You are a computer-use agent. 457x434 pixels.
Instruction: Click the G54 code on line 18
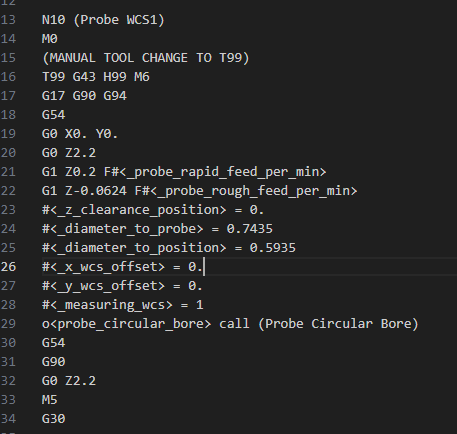tap(54, 115)
